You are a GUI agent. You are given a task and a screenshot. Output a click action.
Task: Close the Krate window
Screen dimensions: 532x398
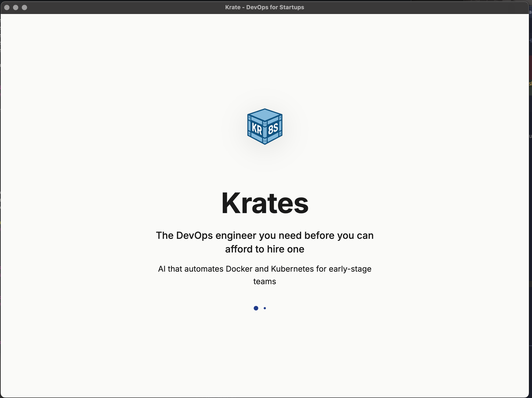tap(7, 7)
